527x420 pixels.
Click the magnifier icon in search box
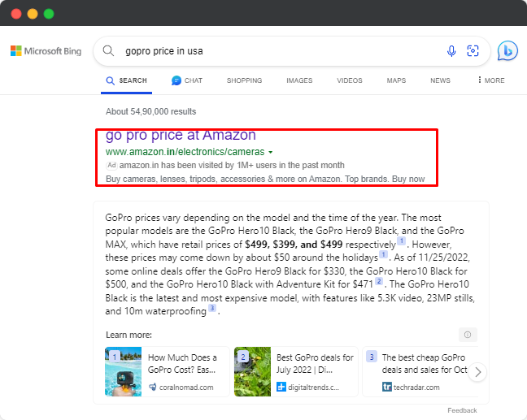click(x=108, y=51)
